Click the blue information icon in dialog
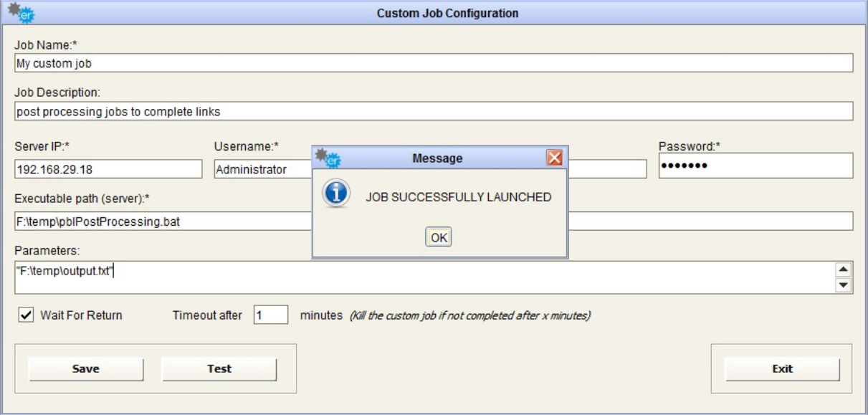868x415 pixels. 335,195
